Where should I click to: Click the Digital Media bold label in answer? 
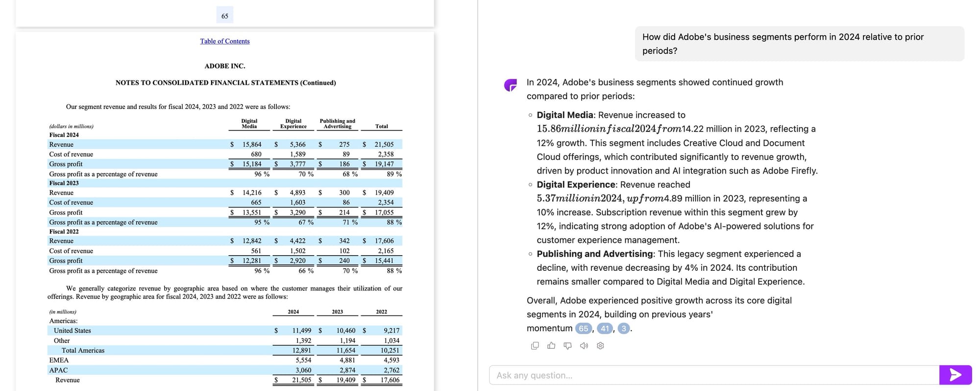(565, 115)
